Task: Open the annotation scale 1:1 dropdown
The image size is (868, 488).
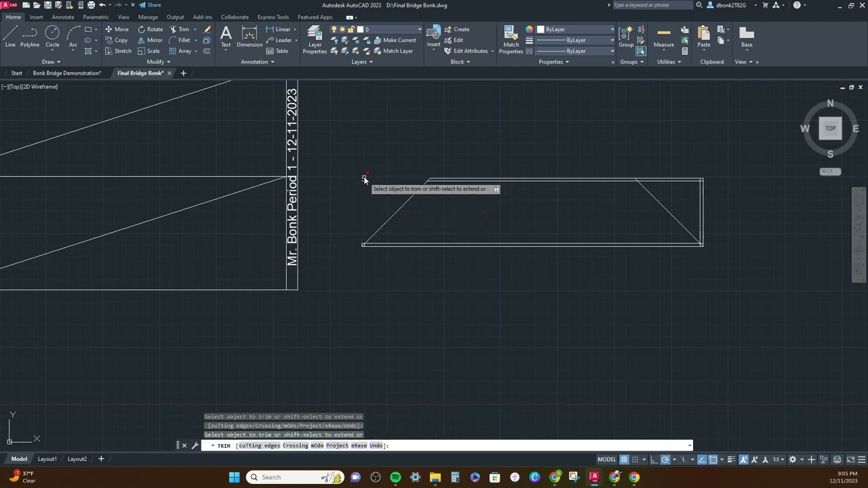Action: coord(779,460)
